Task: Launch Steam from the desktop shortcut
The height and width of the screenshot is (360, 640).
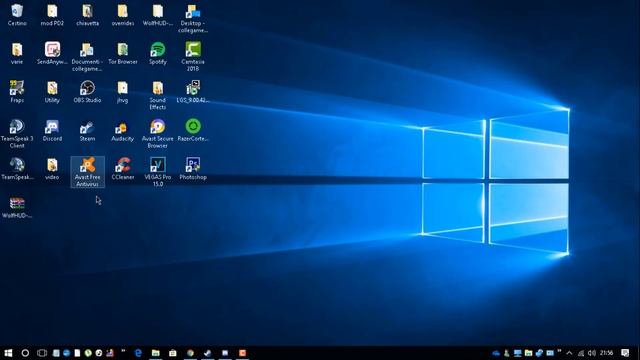Action: [x=87, y=130]
